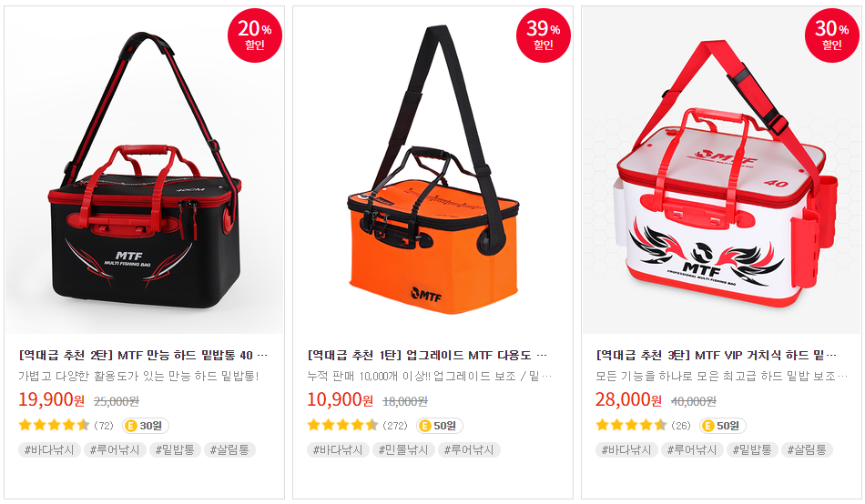Image resolution: width=865 pixels, height=504 pixels.
Task: Click the 39% discount badge
Action: (544, 35)
